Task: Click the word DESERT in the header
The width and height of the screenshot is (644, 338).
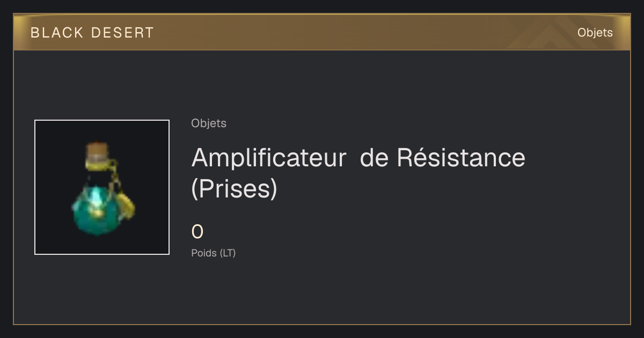Action: coord(123,33)
